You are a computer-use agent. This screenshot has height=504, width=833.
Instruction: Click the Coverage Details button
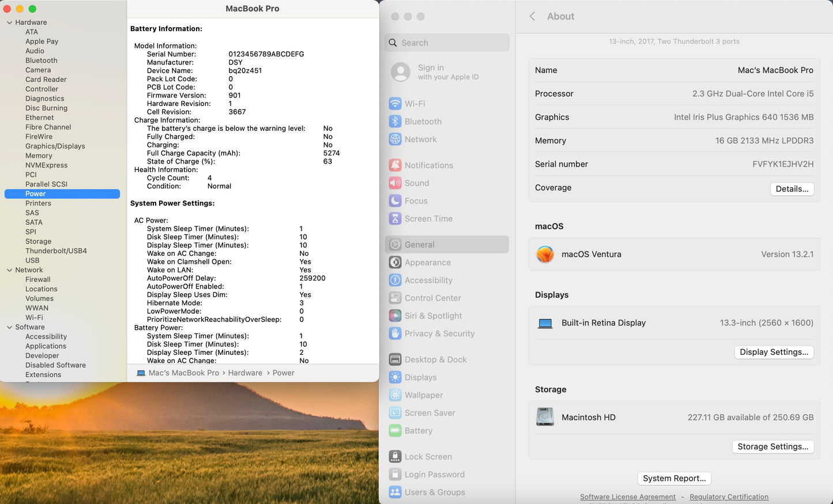(791, 189)
